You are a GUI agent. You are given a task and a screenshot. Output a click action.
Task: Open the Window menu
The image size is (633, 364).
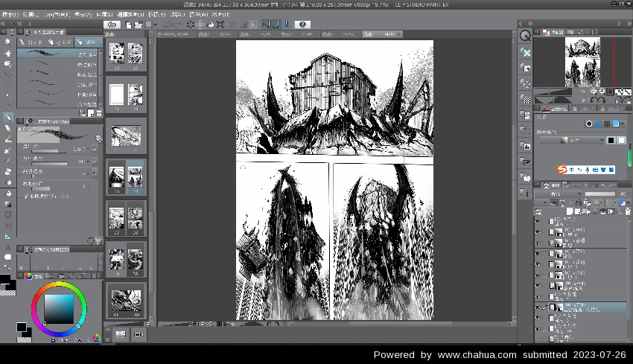coord(198,15)
